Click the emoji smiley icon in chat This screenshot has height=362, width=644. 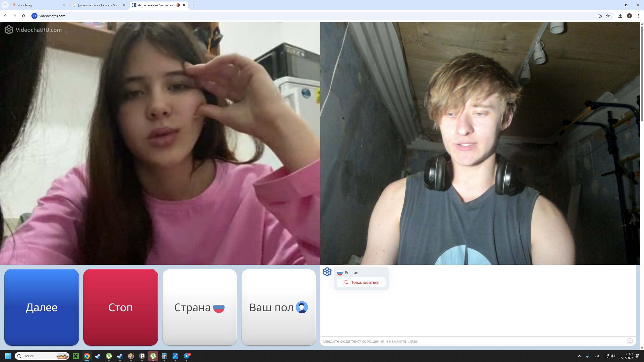[630, 341]
